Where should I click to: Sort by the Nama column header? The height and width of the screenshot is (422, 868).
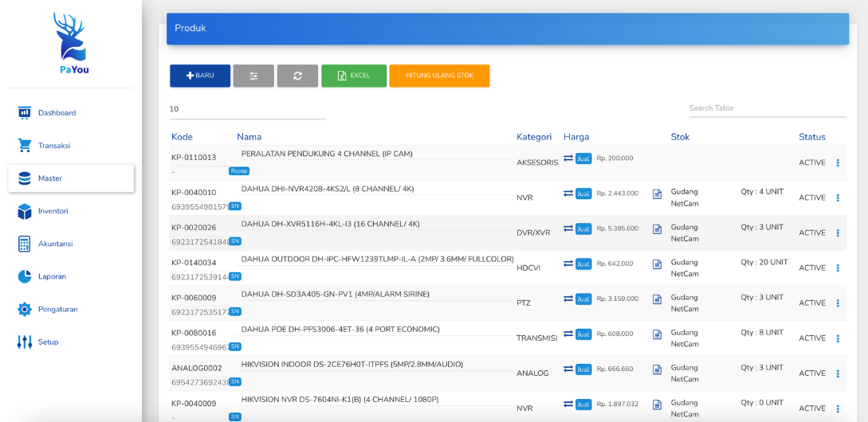point(249,137)
